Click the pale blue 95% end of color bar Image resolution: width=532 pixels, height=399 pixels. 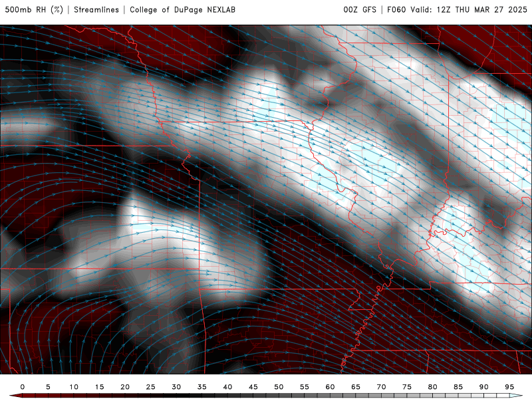516,396
